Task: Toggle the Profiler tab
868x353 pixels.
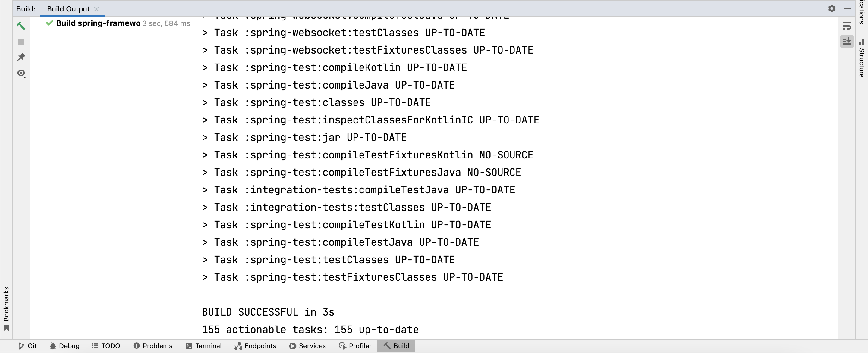Action: click(354, 346)
